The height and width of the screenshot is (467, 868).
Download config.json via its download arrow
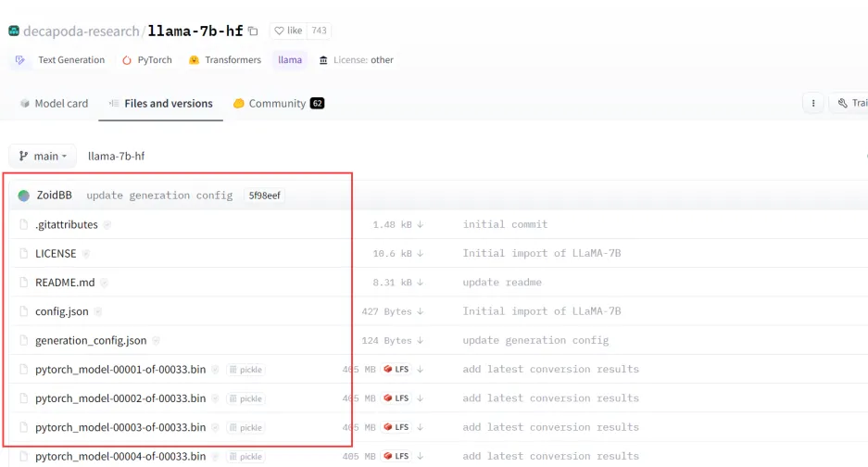coord(421,311)
